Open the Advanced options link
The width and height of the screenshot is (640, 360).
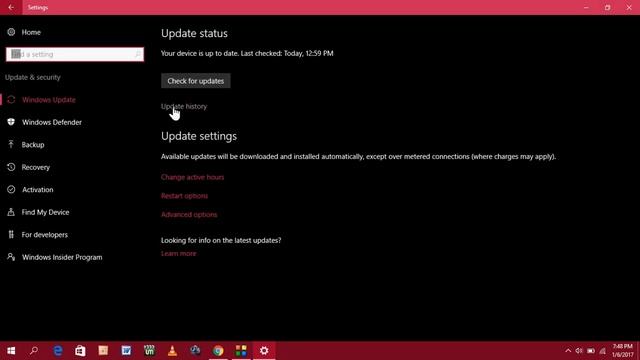189,215
